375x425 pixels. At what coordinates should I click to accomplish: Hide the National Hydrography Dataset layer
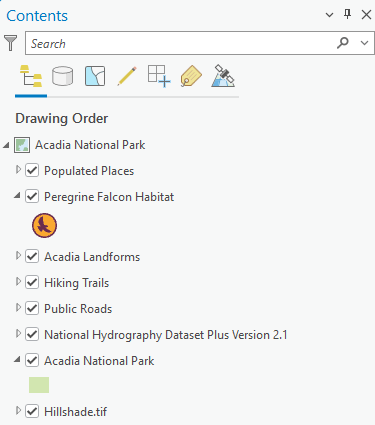[x=32, y=334]
